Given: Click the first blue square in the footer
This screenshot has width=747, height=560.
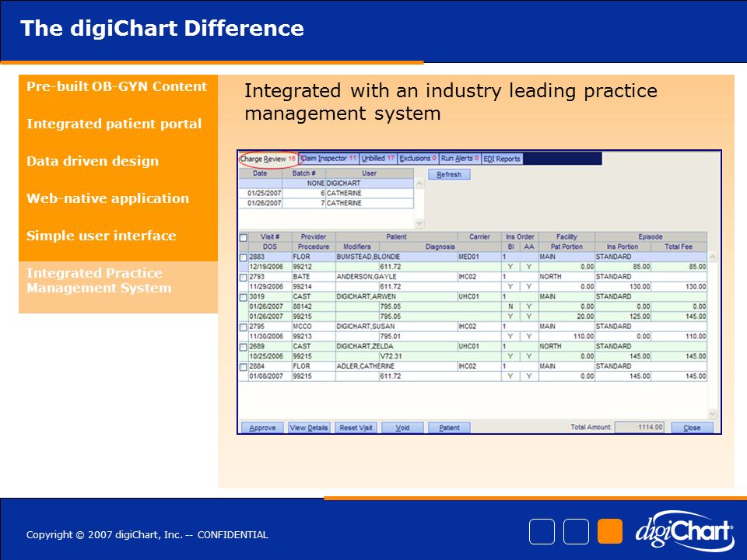Looking at the screenshot, I should (542, 531).
